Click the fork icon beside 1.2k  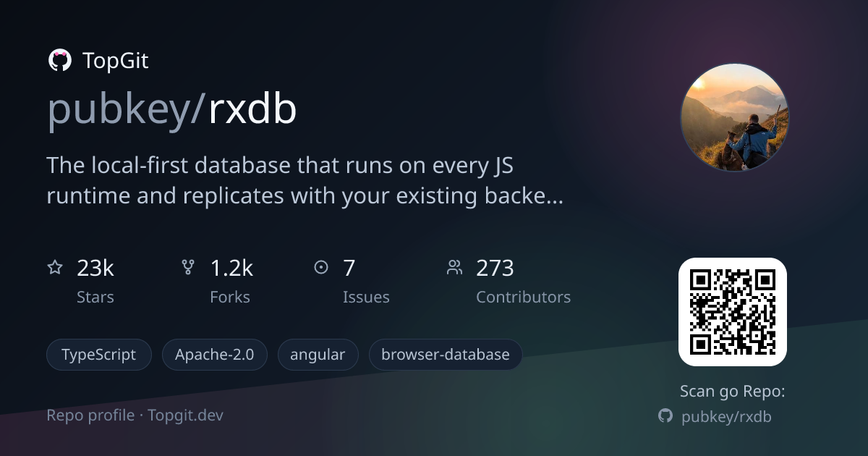[188, 268]
